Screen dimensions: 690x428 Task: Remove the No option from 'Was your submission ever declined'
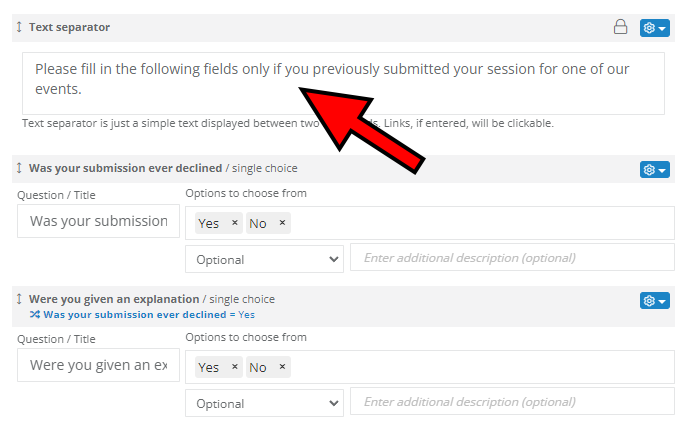282,223
